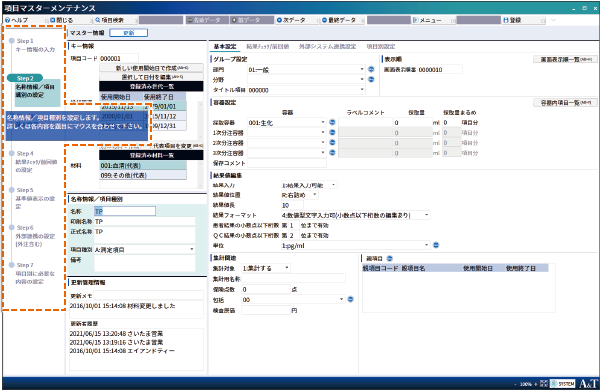Open the 分野 dropdown
Image resolution: width=600 pixels, height=390 pixels.
pos(306,80)
